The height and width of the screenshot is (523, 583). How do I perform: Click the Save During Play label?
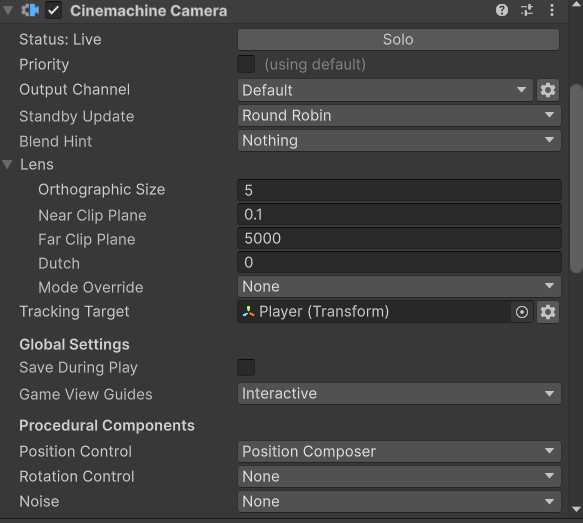click(78, 368)
